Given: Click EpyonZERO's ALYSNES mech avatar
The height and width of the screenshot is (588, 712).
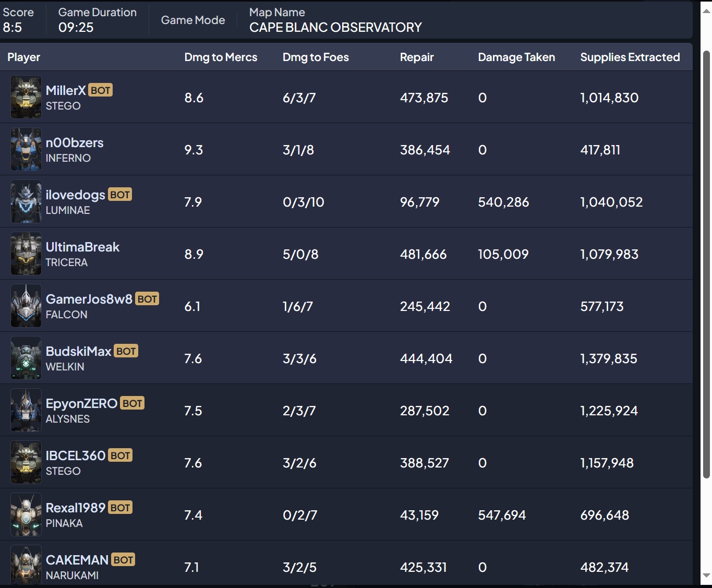Looking at the screenshot, I should [x=26, y=410].
